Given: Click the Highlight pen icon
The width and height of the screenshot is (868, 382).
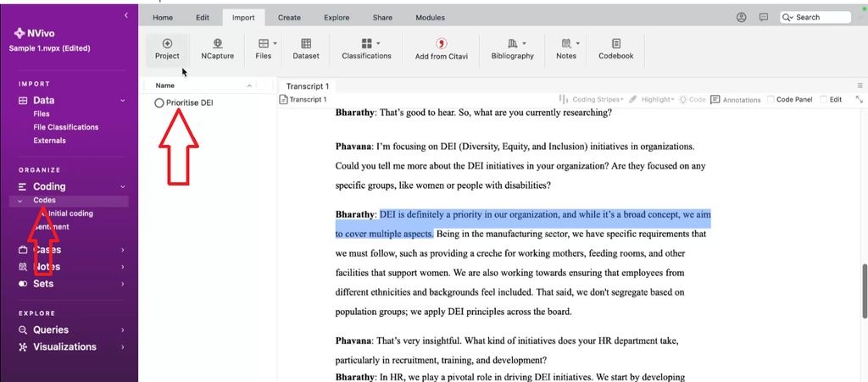Looking at the screenshot, I should 634,99.
